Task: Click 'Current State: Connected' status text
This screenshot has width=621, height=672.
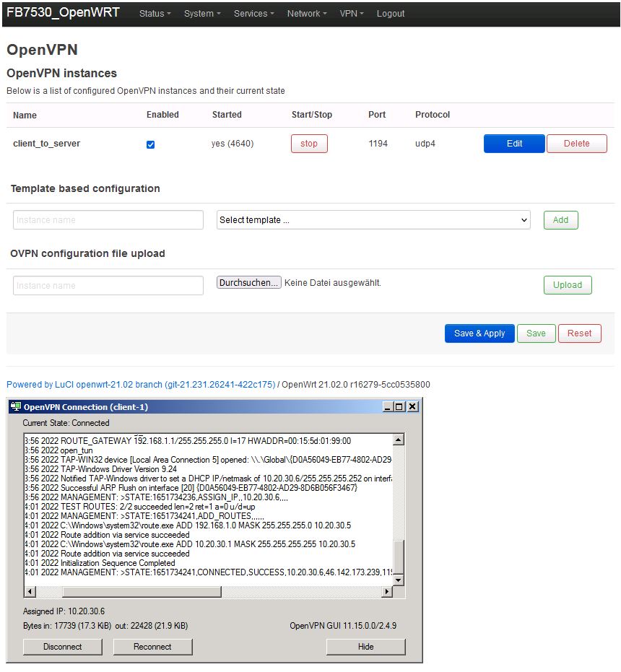Action: 66,423
